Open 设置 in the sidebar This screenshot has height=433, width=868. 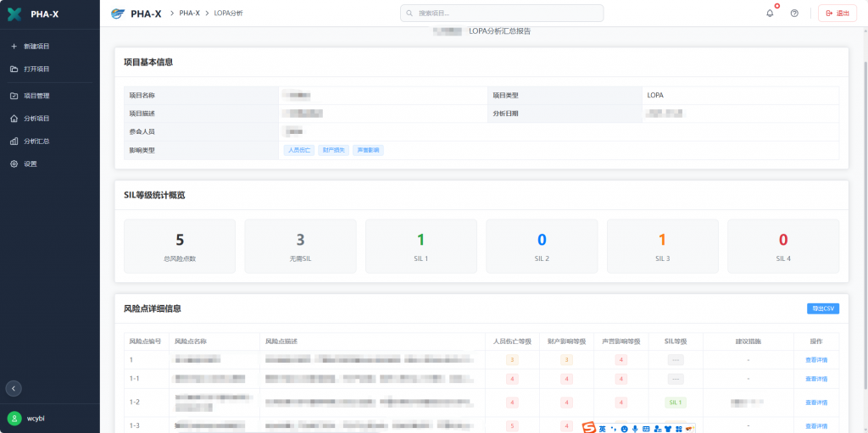coord(31,164)
